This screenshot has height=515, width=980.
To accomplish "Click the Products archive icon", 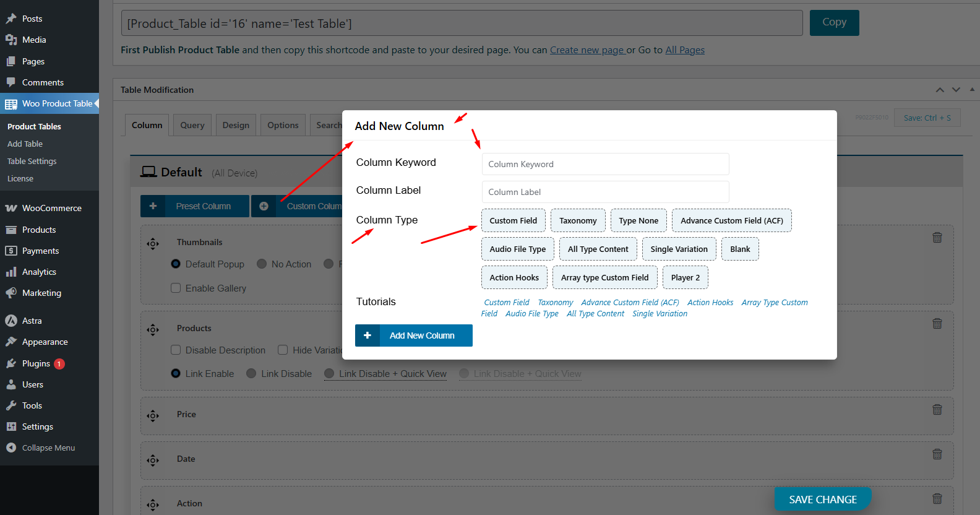I will point(11,230).
